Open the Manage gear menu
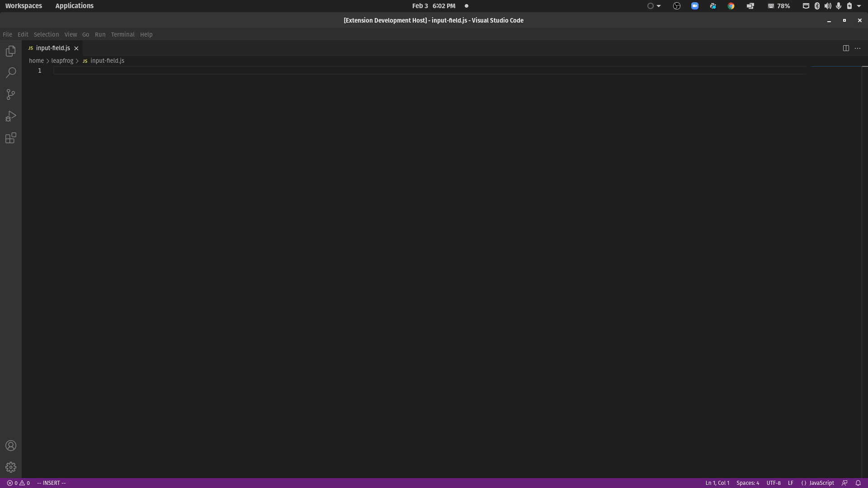 click(x=11, y=467)
